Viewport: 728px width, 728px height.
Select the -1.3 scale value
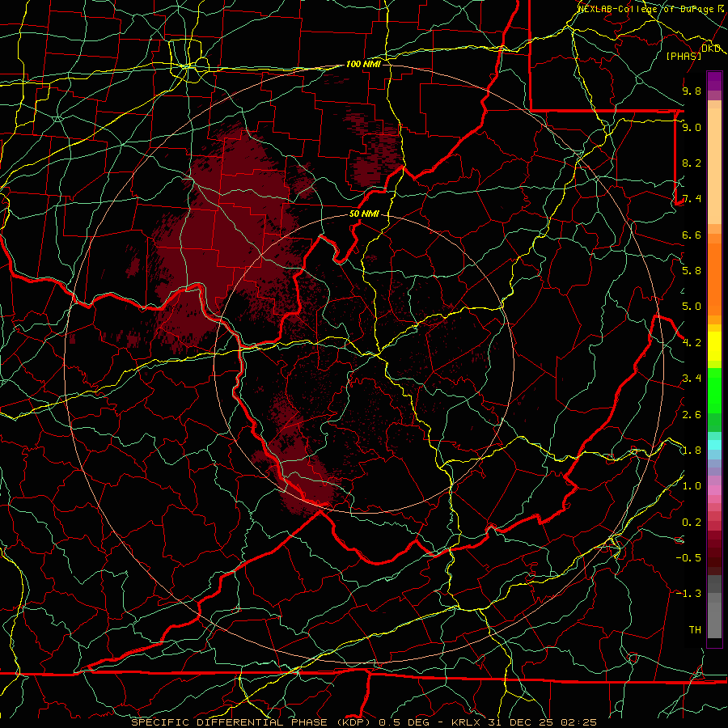click(688, 594)
